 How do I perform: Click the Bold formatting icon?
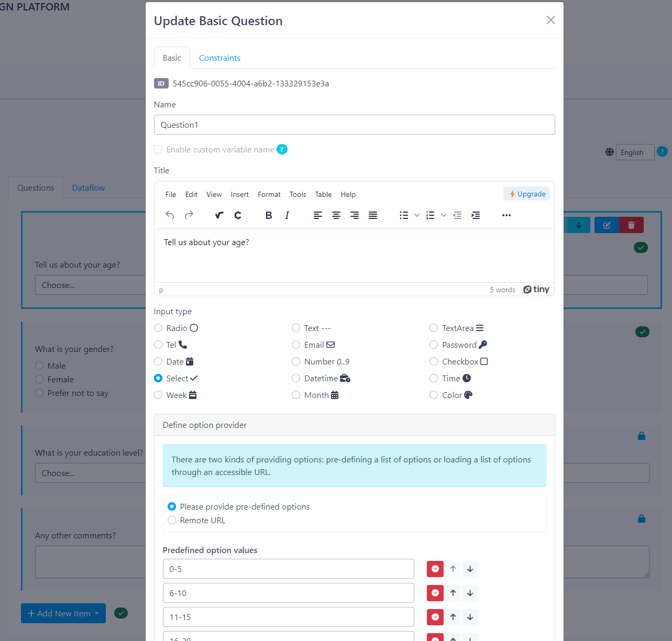[269, 215]
